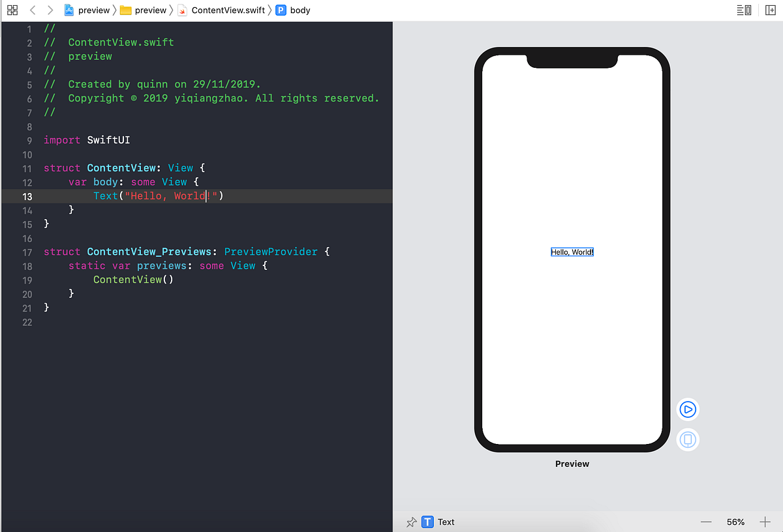Click Hello, World! text in the phone preview
The width and height of the screenshot is (783, 532).
pyautogui.click(x=572, y=252)
